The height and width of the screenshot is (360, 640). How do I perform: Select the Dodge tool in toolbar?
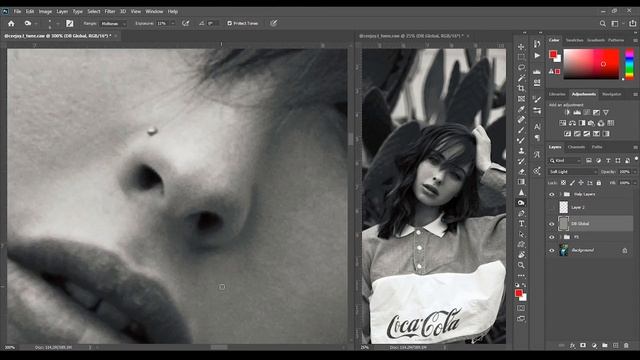521,203
